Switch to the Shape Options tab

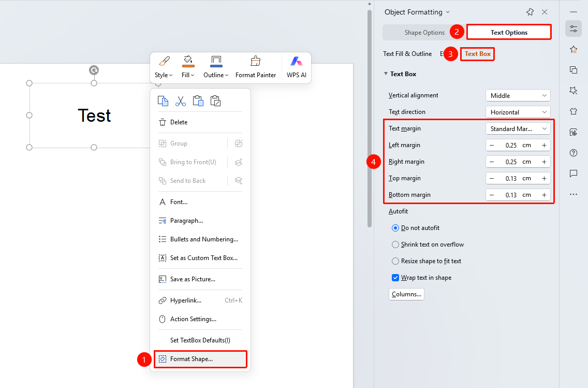[424, 32]
